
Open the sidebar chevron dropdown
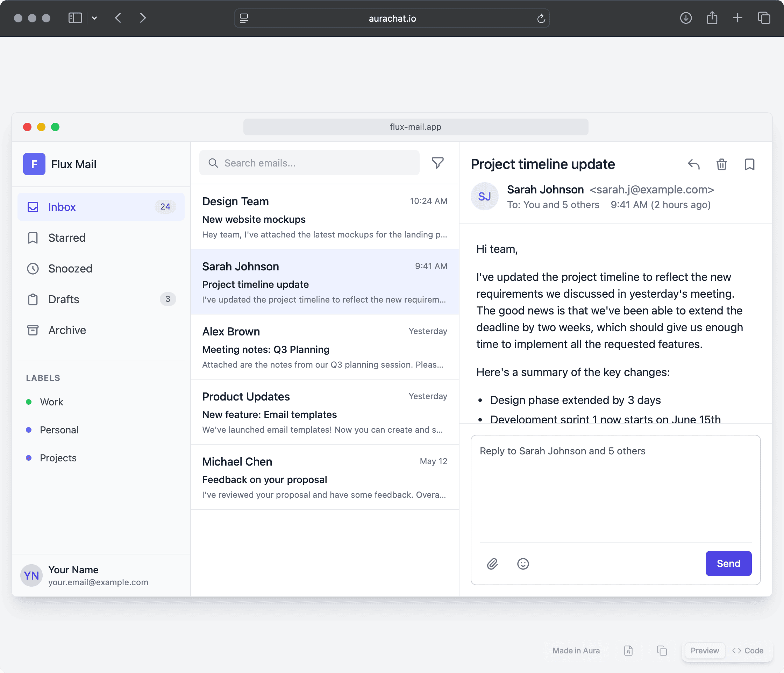95,18
